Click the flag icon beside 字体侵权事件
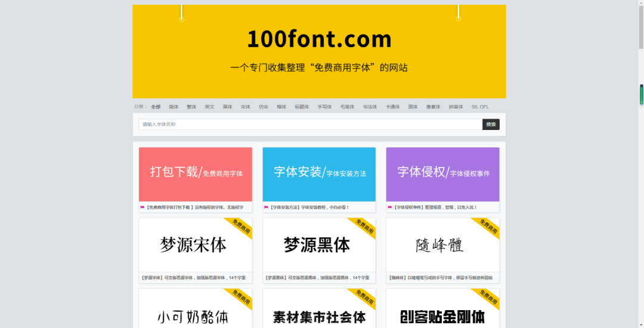 coord(390,208)
